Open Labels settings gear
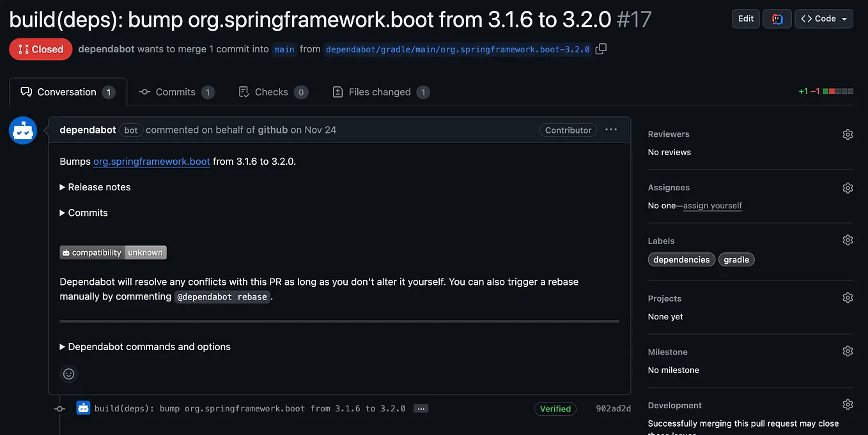This screenshot has height=435, width=868. tap(848, 240)
